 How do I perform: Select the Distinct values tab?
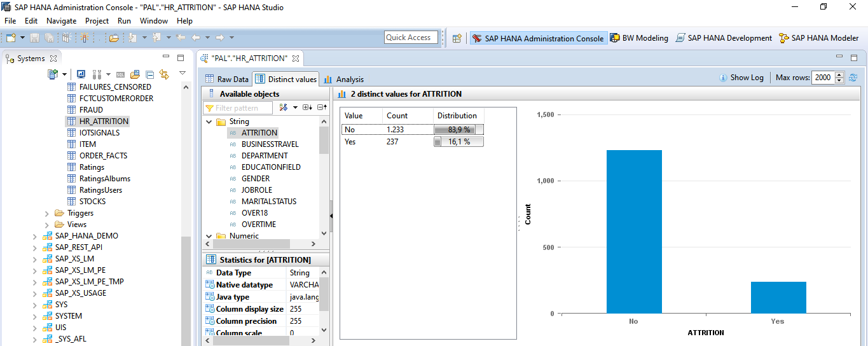click(x=286, y=79)
